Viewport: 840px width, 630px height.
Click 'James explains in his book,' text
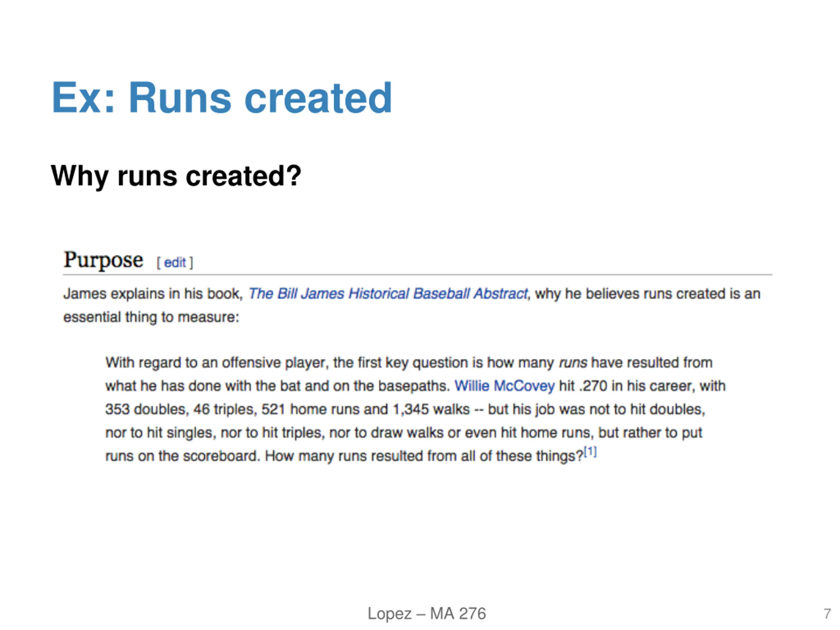tap(153, 294)
